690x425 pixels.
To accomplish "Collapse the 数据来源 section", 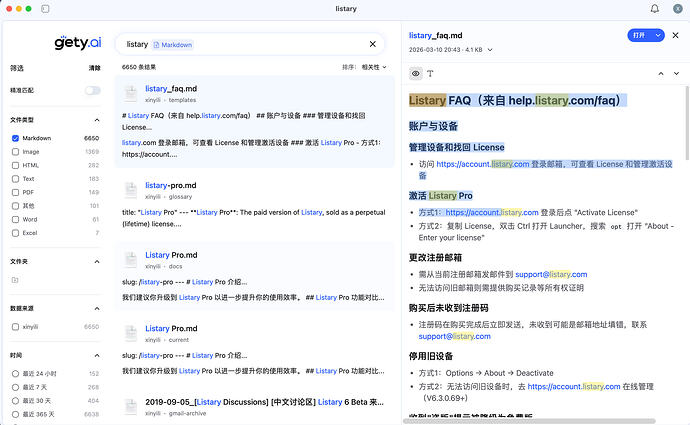I will 97,308.
